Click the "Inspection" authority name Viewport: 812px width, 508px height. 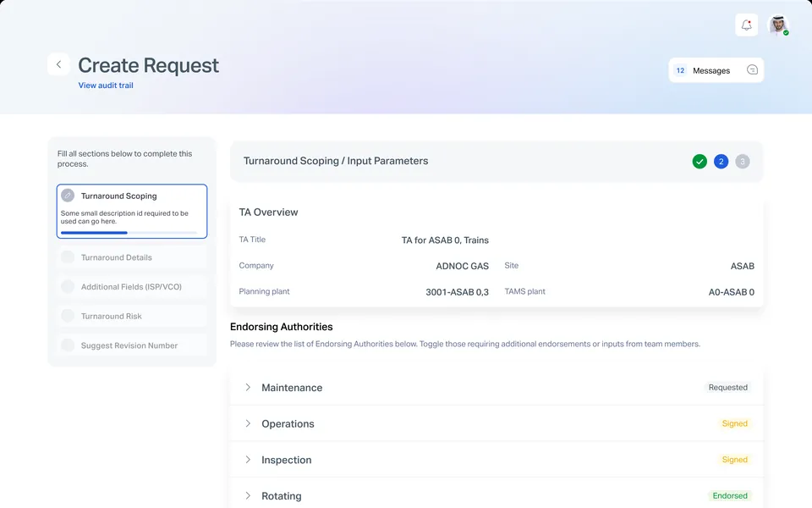pos(287,461)
